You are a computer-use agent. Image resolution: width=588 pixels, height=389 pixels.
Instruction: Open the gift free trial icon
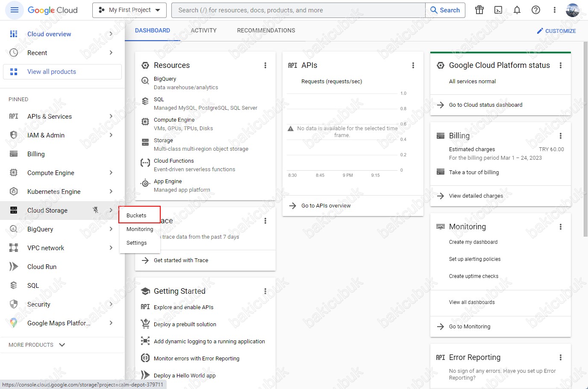point(479,10)
